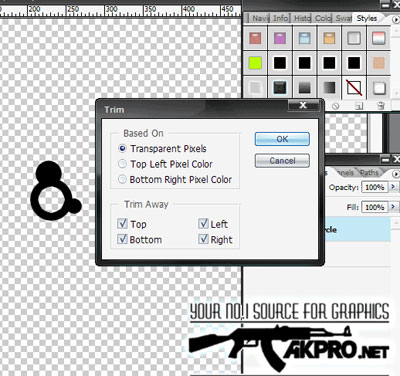Open the Paths tab
The width and height of the screenshot is (400, 376).
coord(369,173)
